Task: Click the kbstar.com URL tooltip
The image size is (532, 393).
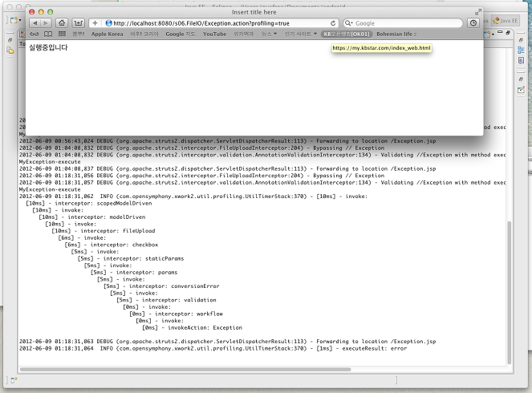Action: click(x=381, y=48)
